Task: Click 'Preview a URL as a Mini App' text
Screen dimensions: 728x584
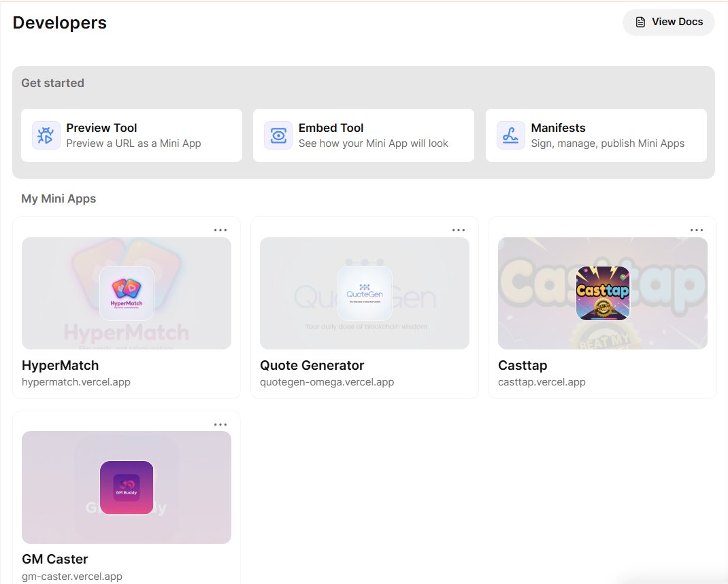Action: pyautogui.click(x=134, y=143)
